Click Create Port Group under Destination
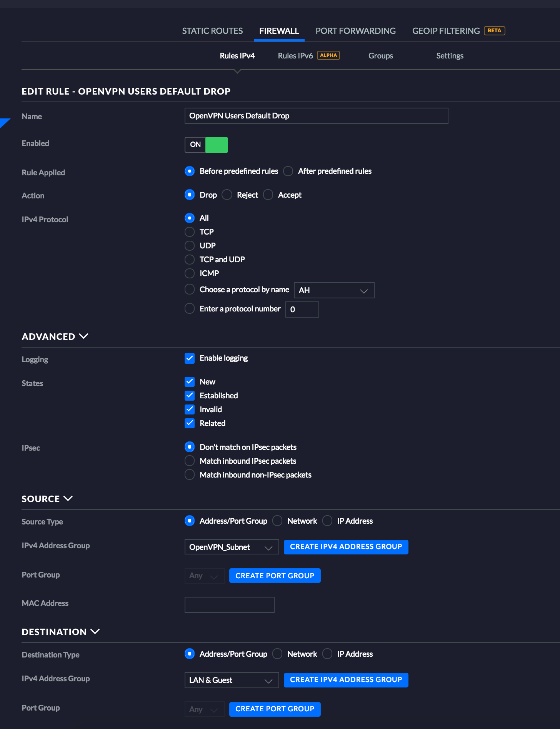560x729 pixels. (x=275, y=709)
